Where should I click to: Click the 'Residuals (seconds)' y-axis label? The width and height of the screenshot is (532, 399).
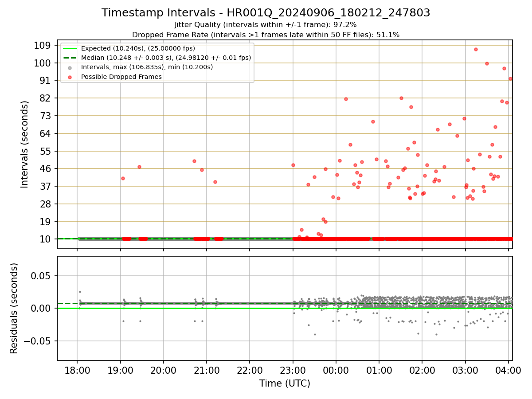(x=14, y=308)
